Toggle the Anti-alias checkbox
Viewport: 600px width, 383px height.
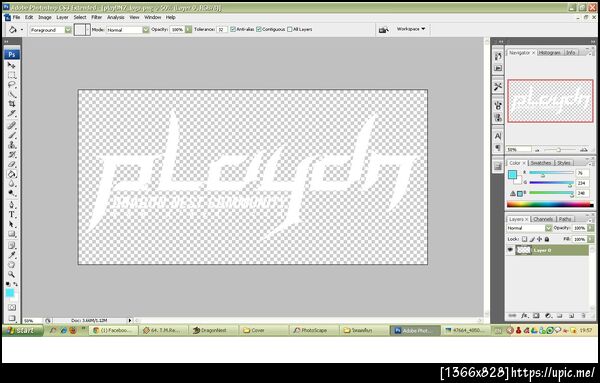point(233,29)
